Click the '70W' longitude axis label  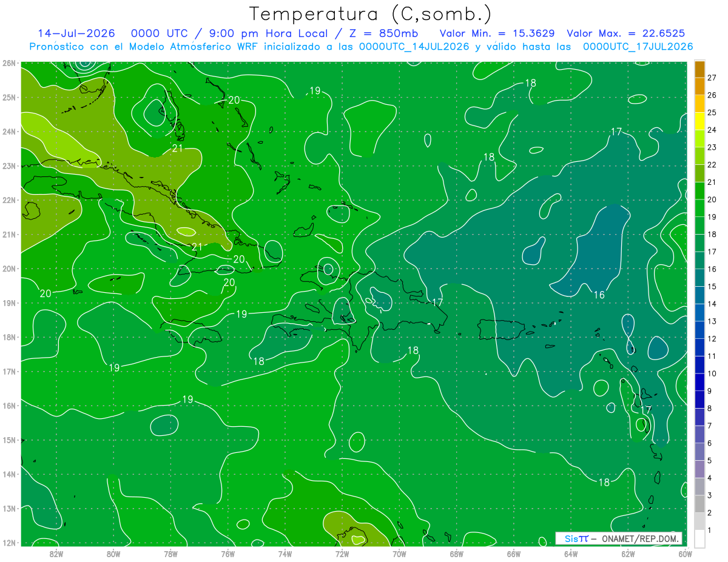[399, 554]
